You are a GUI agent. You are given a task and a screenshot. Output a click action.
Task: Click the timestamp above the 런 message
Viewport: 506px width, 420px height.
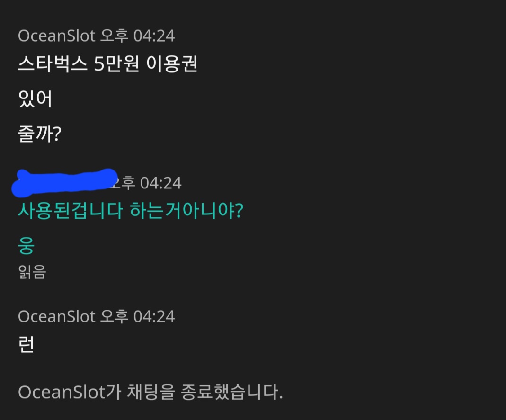coord(138,316)
